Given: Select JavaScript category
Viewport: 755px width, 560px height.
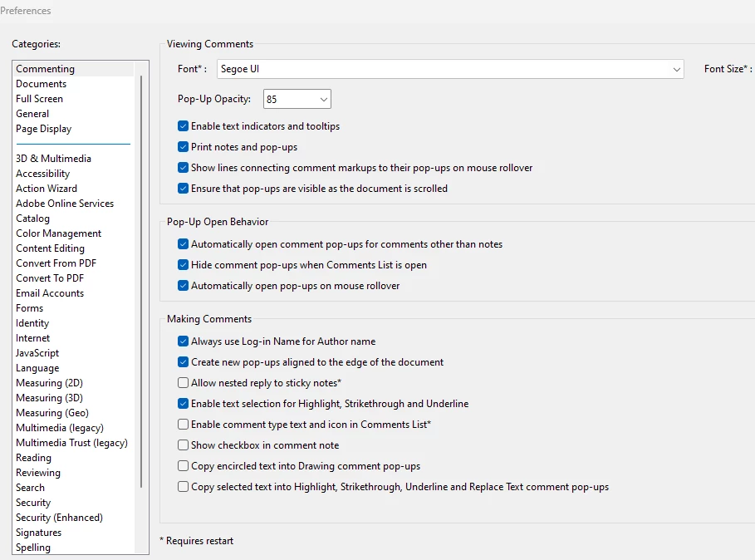Looking at the screenshot, I should click(x=74, y=352).
